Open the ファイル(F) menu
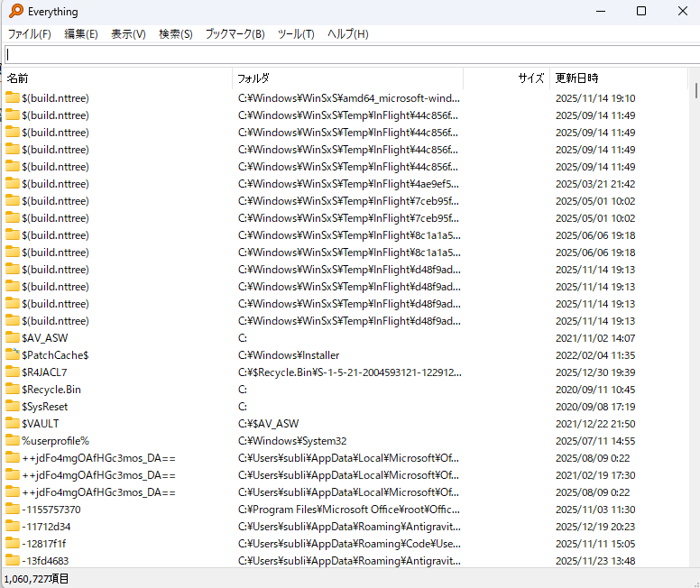This screenshot has width=700, height=588. 29,34
